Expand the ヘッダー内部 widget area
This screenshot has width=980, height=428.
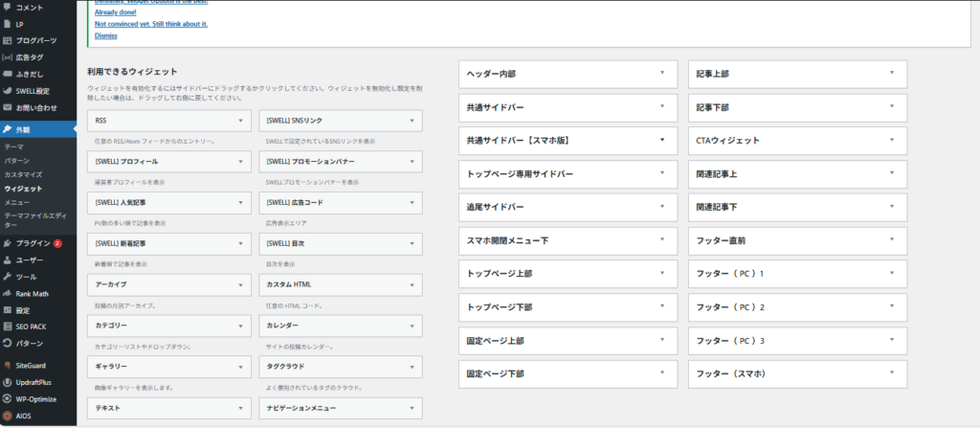point(660,74)
